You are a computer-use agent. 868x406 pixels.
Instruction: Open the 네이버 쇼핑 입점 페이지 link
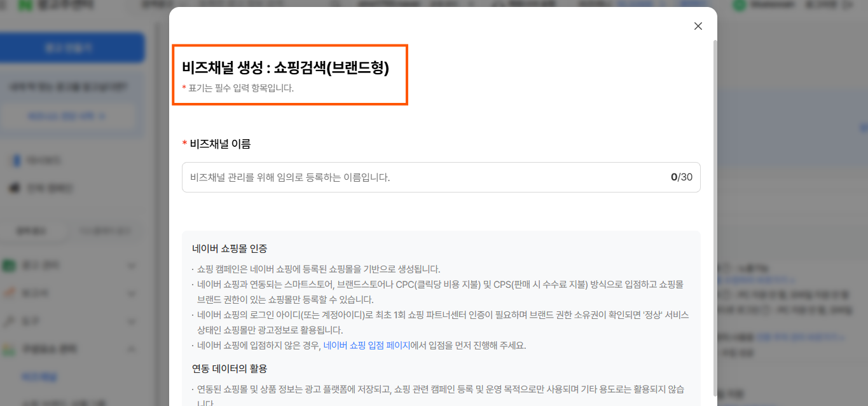[x=367, y=346]
